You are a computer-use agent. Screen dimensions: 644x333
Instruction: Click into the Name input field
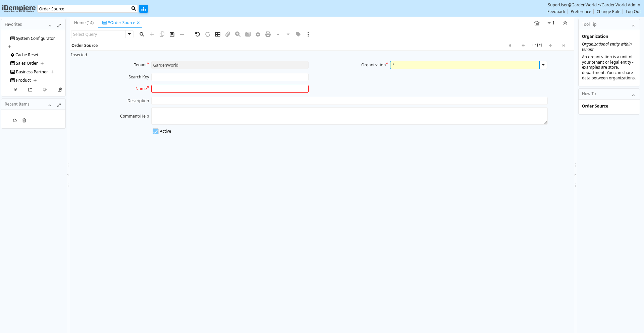coord(230,89)
